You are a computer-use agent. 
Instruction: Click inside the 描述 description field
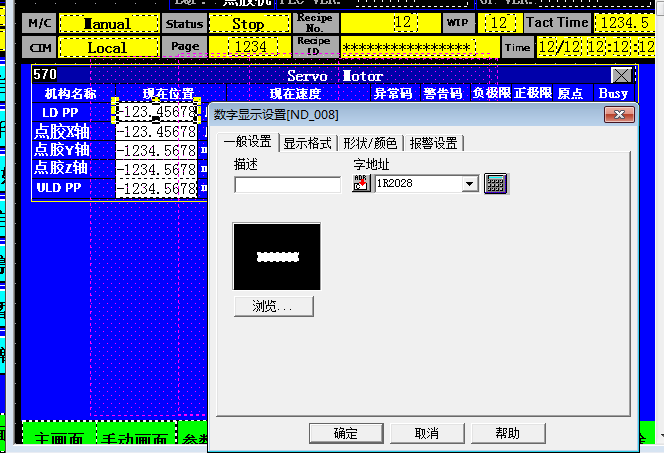pyautogui.click(x=287, y=184)
